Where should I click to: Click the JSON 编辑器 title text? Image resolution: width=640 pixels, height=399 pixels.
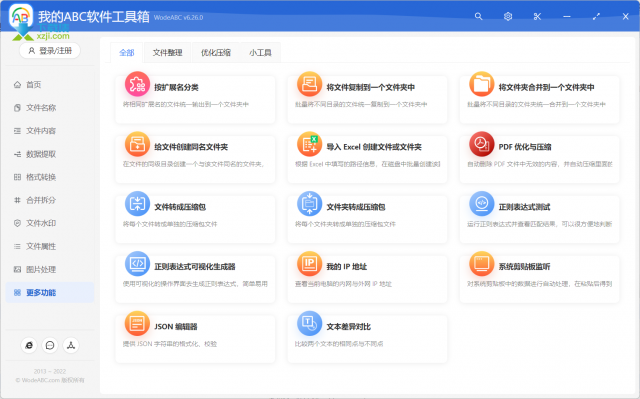click(176, 326)
